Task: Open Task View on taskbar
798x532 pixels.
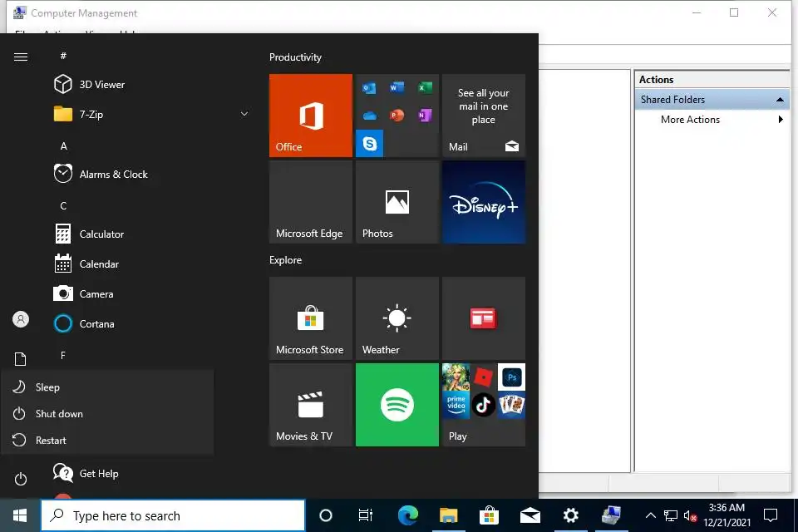Action: click(x=366, y=515)
